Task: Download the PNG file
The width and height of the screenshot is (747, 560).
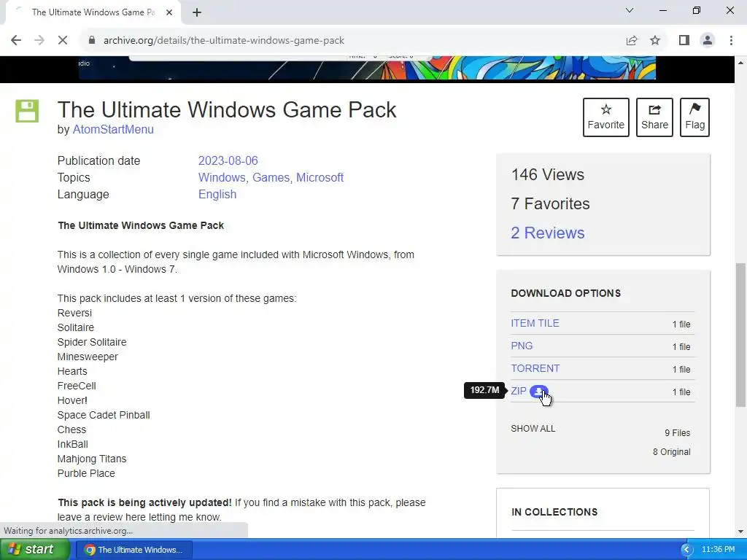Action: [522, 346]
